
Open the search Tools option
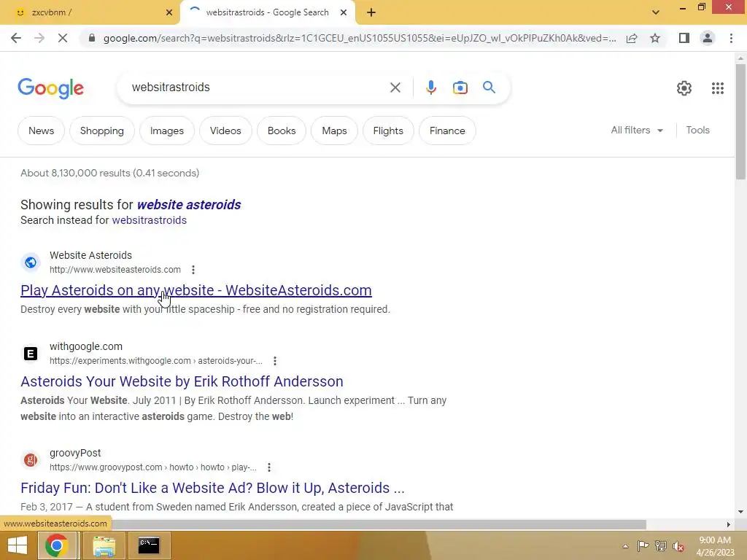click(697, 130)
